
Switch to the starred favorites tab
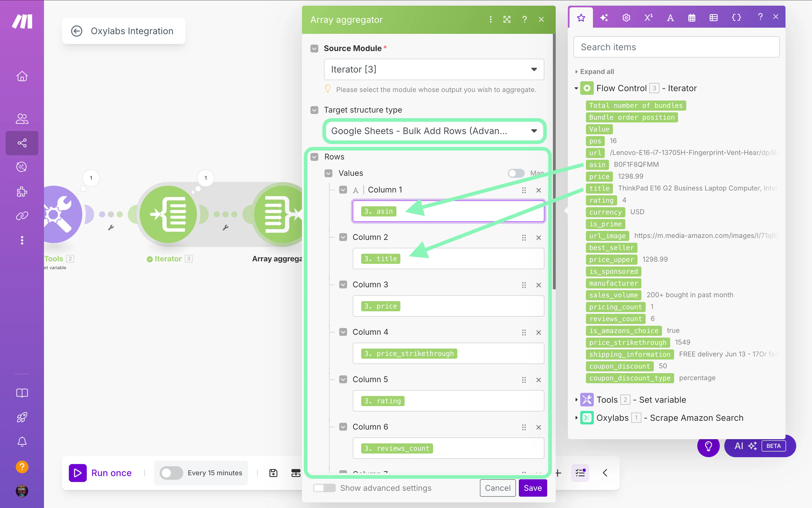(x=581, y=18)
